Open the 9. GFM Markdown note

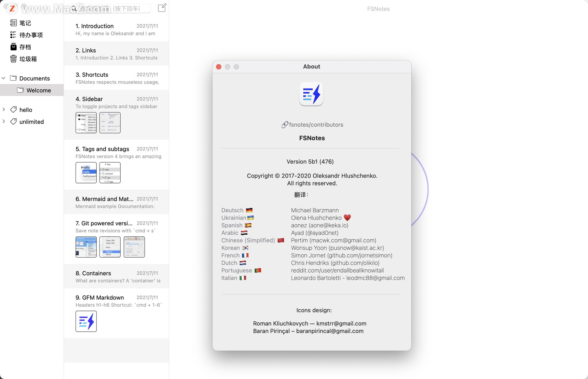(116, 313)
